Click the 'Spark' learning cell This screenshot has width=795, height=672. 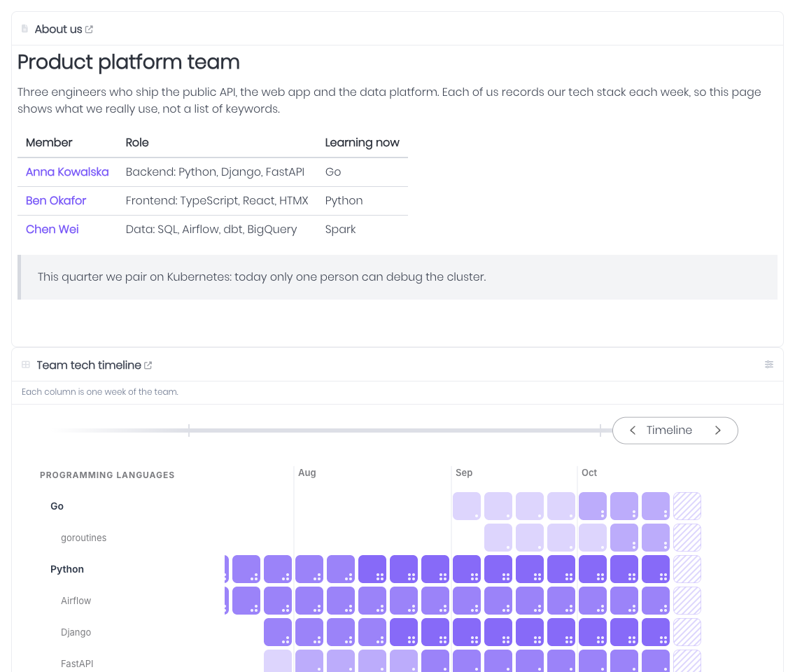pyautogui.click(x=340, y=229)
